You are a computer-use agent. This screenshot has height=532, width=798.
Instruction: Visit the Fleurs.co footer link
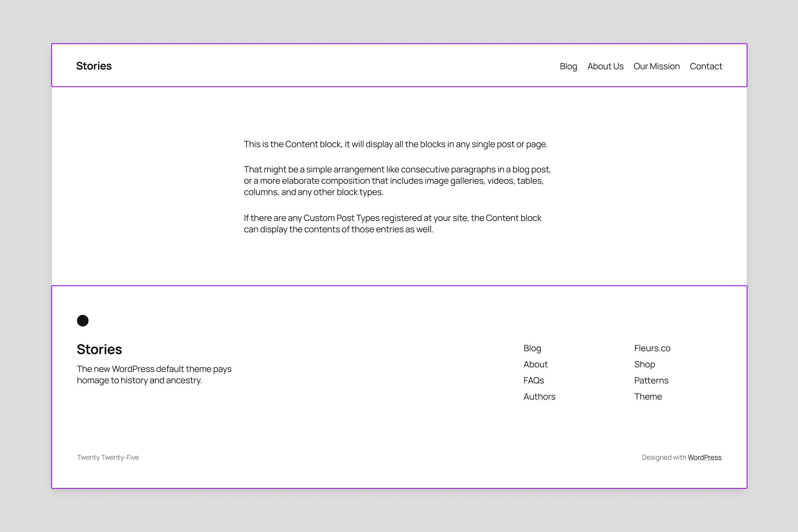coord(652,348)
